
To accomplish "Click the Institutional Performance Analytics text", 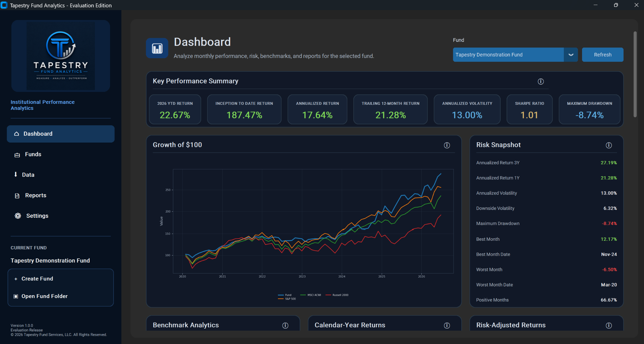I will click(42, 105).
